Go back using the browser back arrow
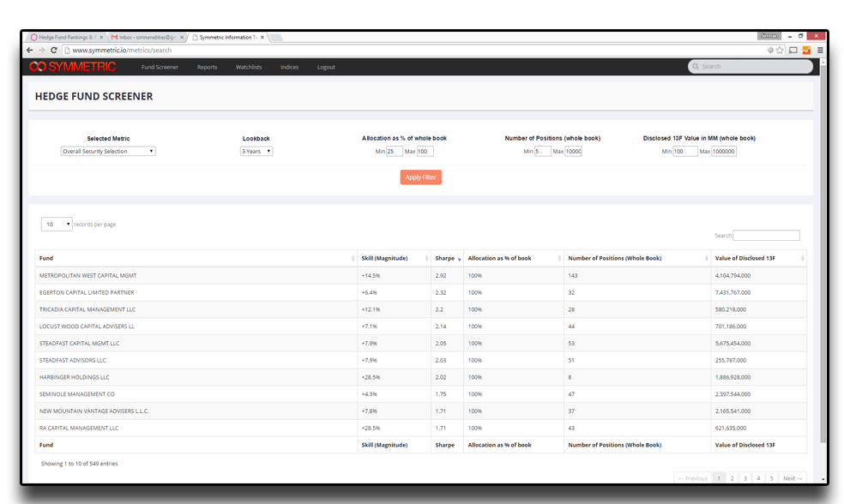The width and height of the screenshot is (844, 504). (x=30, y=50)
